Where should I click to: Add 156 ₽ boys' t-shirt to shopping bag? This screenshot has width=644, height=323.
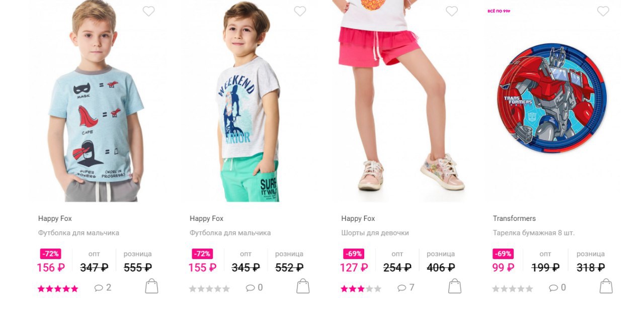coord(151,286)
